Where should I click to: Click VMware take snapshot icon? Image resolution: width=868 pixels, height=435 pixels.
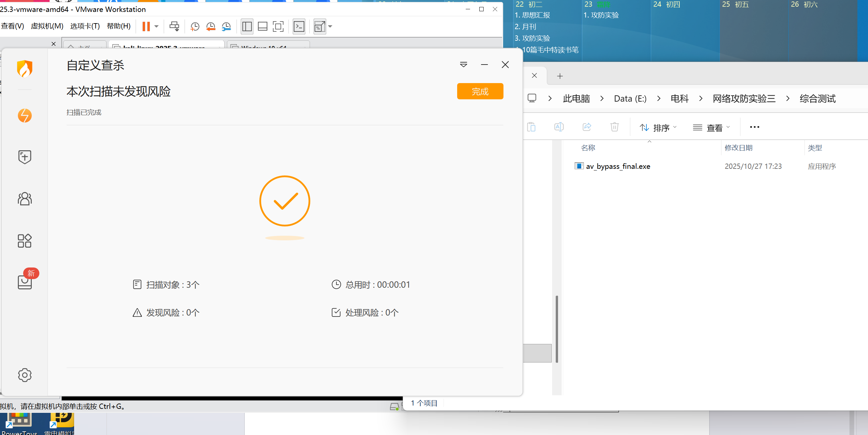[x=195, y=26]
